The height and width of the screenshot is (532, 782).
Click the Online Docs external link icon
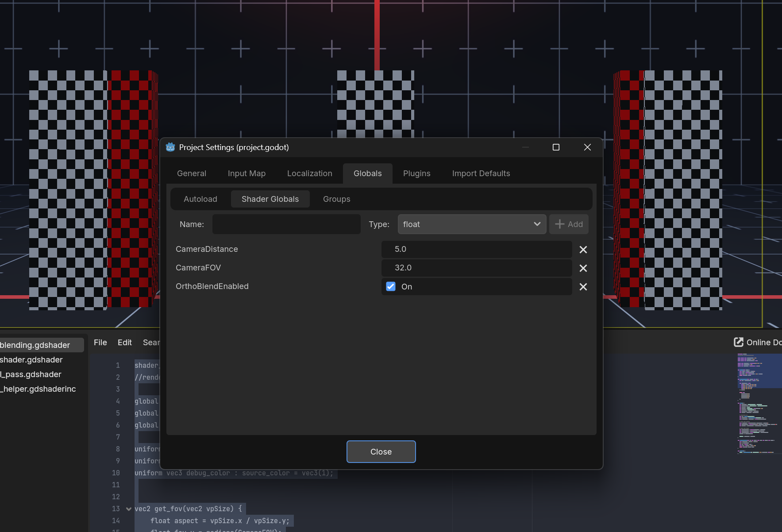click(738, 342)
